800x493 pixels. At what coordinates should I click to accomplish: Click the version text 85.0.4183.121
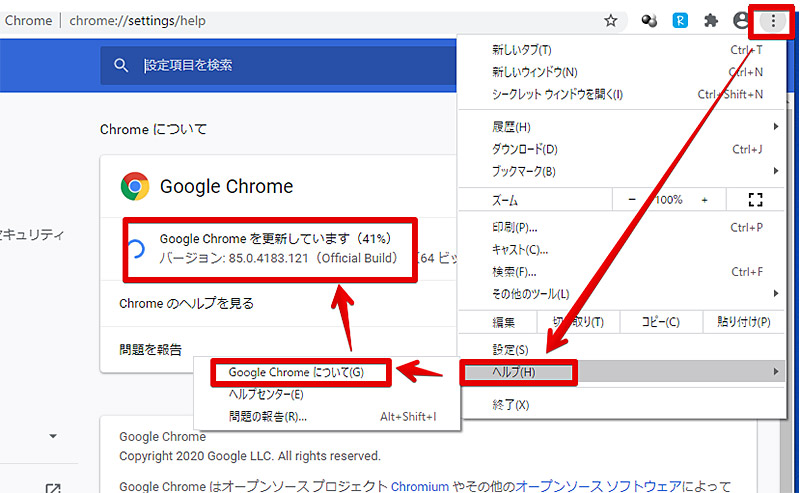(x=268, y=258)
